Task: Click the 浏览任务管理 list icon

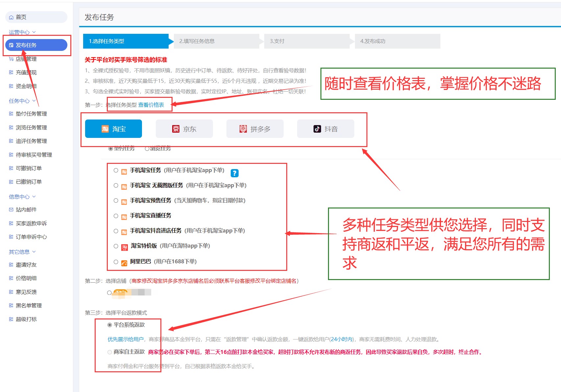Action: pos(11,127)
